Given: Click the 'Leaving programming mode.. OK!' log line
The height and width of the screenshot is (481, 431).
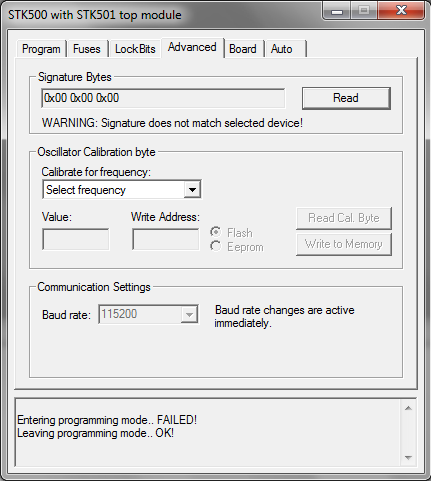Looking at the screenshot, I should tap(95, 433).
